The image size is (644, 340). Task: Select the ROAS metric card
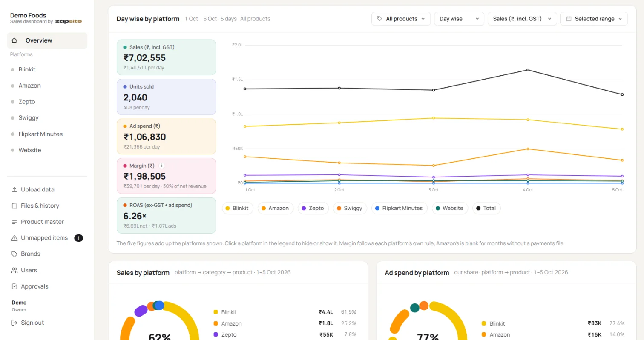(166, 215)
